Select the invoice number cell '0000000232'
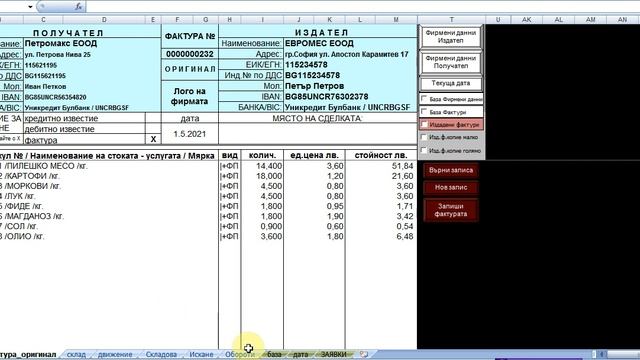This screenshot has width=640, height=360. click(189, 54)
